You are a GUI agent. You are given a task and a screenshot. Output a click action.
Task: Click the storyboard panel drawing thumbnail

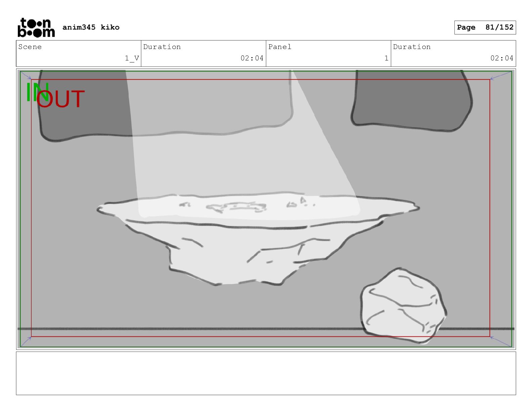(x=266, y=209)
